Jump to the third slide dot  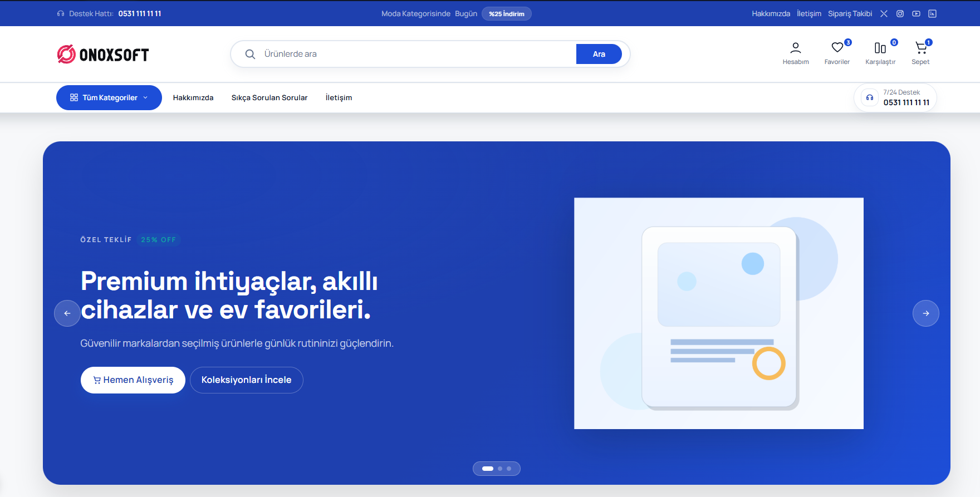[509, 469]
